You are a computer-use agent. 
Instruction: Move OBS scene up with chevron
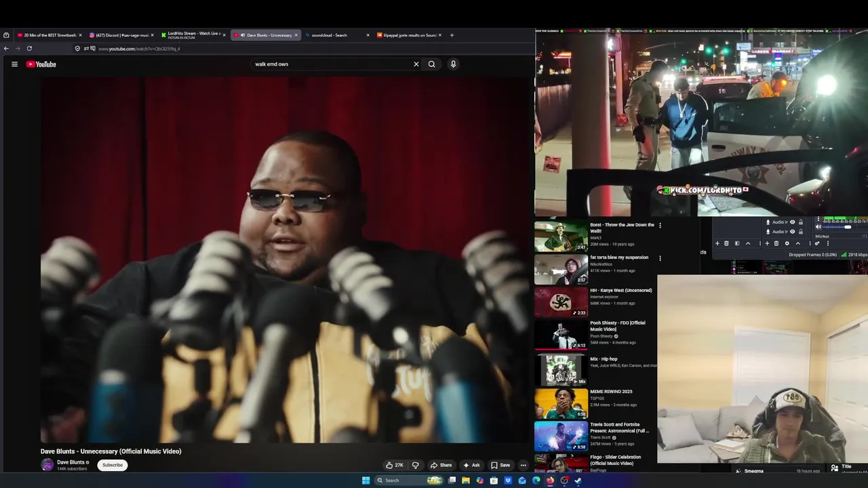click(x=748, y=243)
